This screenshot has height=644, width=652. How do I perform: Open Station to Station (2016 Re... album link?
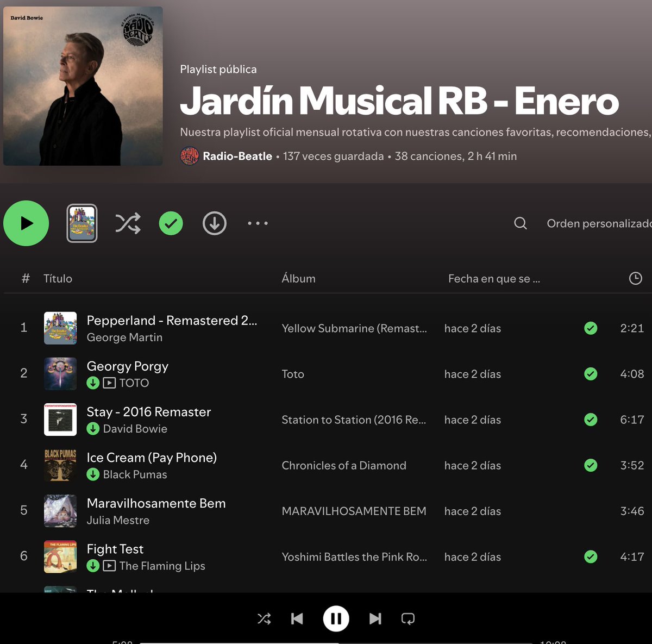[354, 420]
